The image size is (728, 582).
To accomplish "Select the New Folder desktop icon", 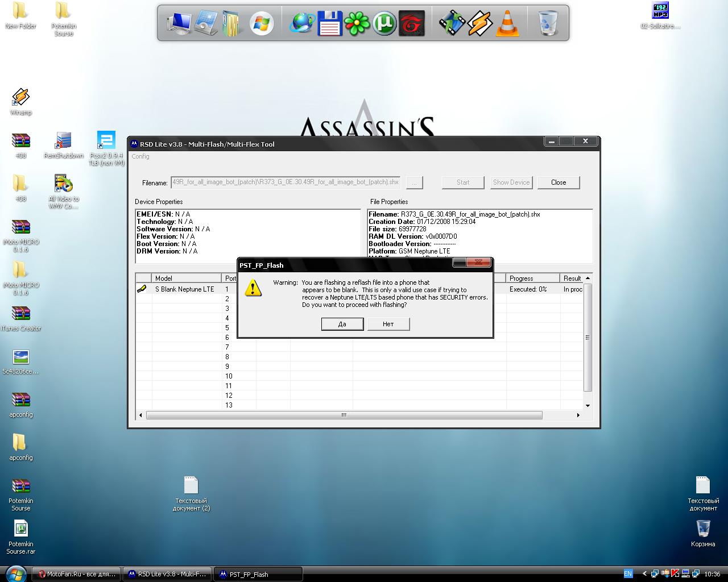I will 20,15.
